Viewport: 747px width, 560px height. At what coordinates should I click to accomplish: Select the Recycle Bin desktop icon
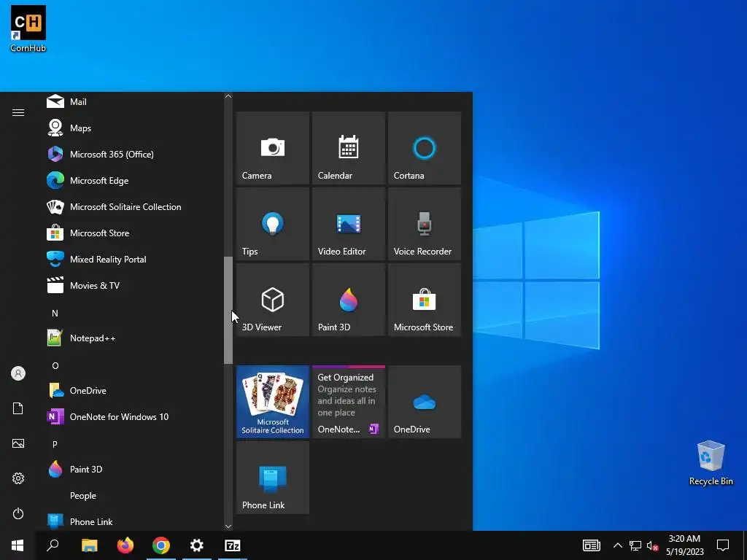[x=711, y=463]
